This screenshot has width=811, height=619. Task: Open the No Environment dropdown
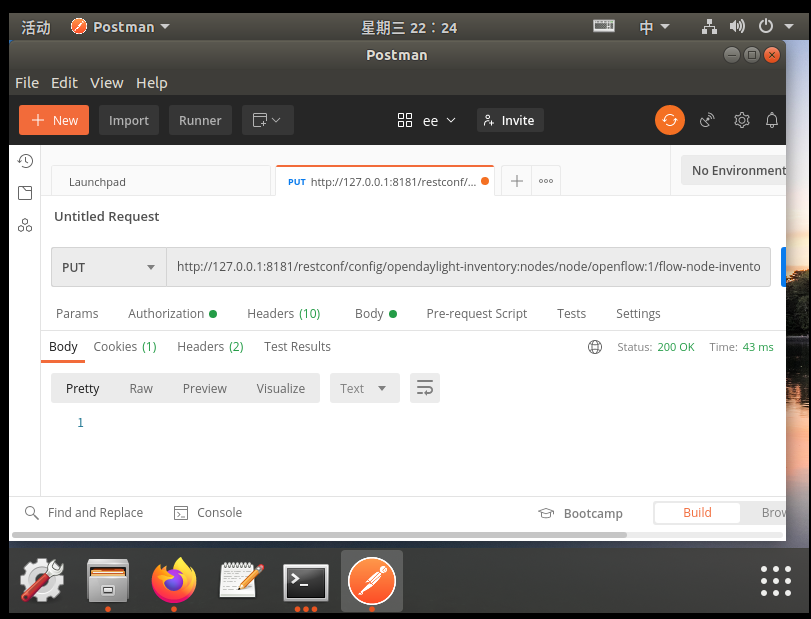pos(733,170)
